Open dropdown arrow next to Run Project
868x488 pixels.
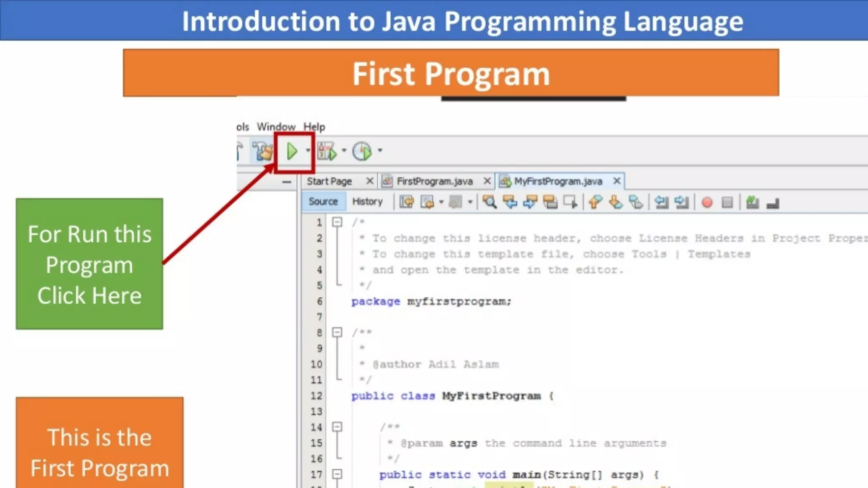pos(308,150)
